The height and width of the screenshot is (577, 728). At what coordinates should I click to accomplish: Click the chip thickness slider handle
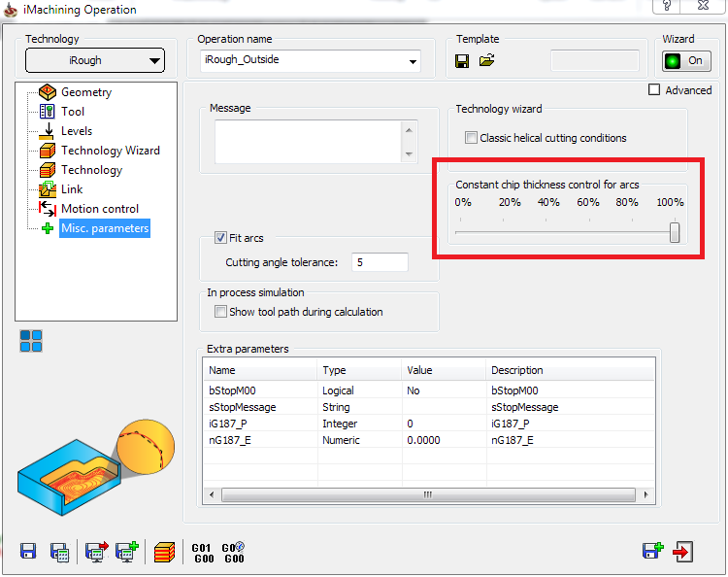pyautogui.click(x=675, y=232)
